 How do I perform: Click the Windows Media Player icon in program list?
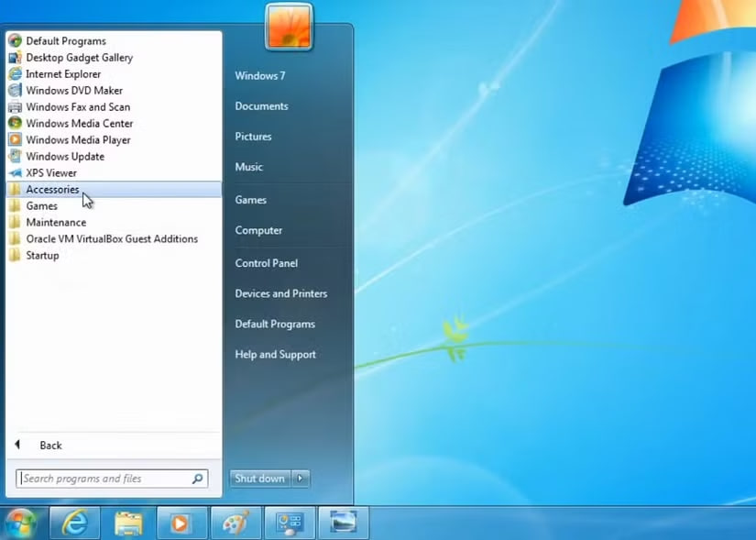click(x=15, y=139)
